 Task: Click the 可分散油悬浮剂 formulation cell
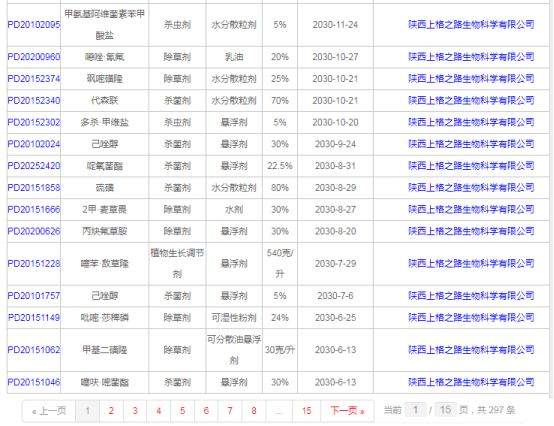234,350
